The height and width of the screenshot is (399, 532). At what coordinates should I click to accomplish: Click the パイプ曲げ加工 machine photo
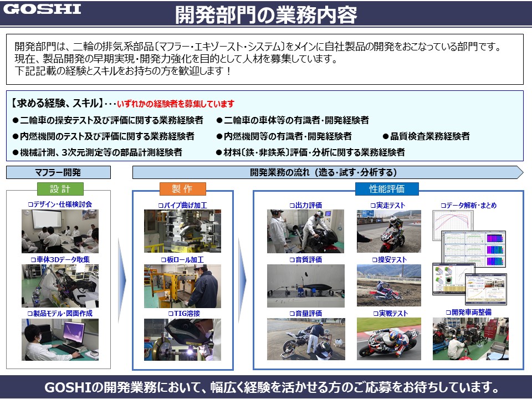[x=182, y=231]
